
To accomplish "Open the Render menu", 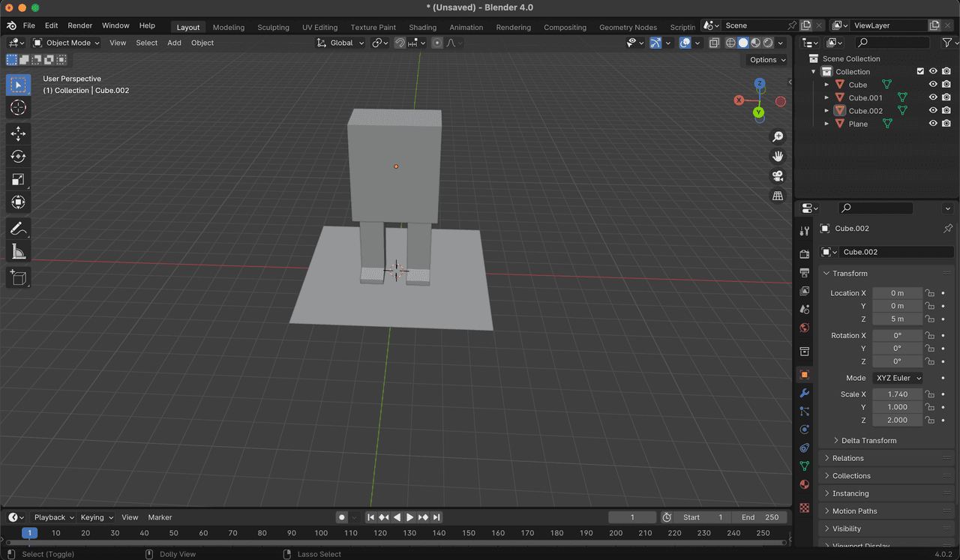I will pyautogui.click(x=80, y=25).
